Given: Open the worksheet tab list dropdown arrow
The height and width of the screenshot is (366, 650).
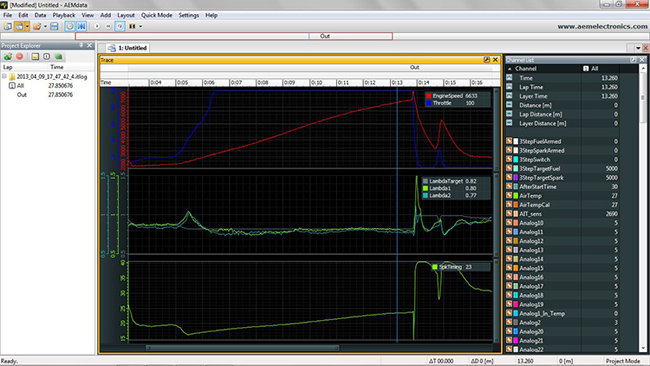Looking at the screenshot, I should click(x=638, y=48).
